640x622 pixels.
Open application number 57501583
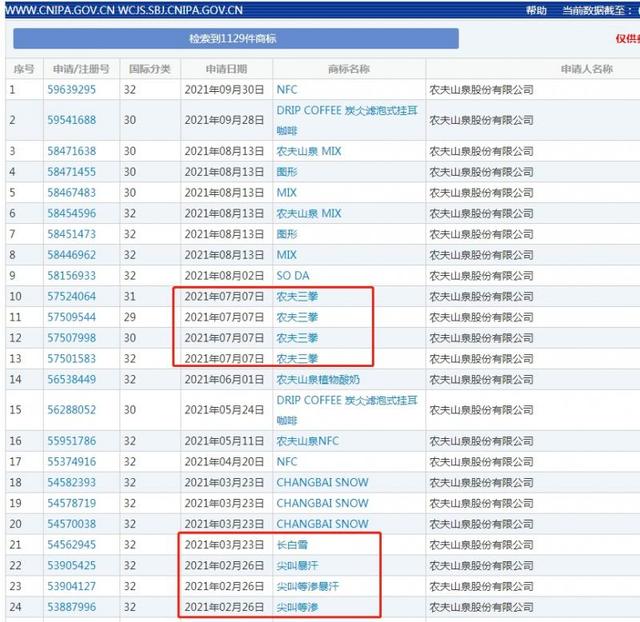click(x=72, y=358)
